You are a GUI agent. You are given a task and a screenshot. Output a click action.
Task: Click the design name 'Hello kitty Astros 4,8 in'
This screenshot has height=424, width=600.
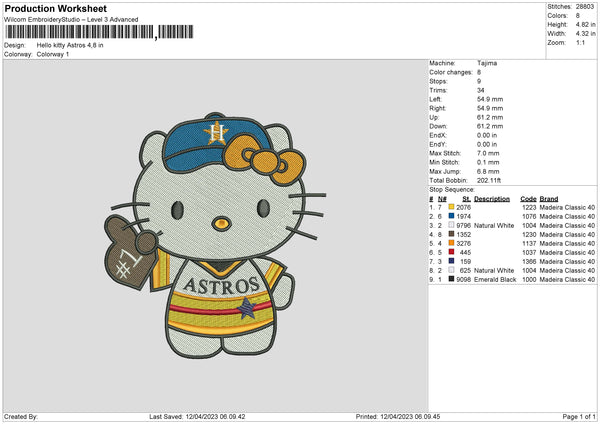tap(70, 45)
